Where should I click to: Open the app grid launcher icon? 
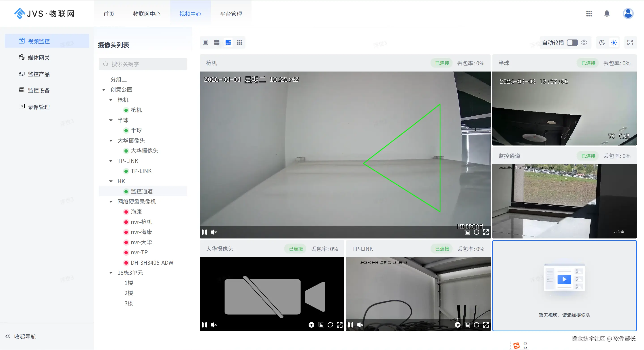[589, 13]
